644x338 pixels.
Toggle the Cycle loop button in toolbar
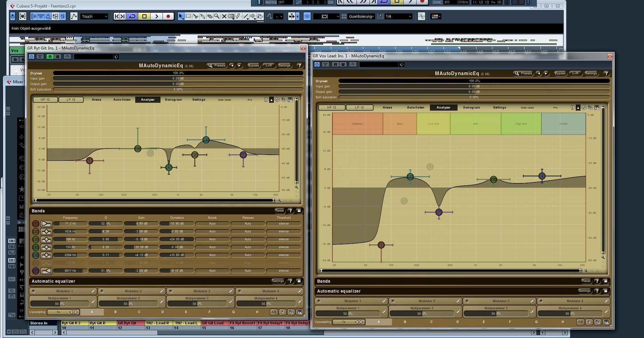click(x=132, y=16)
